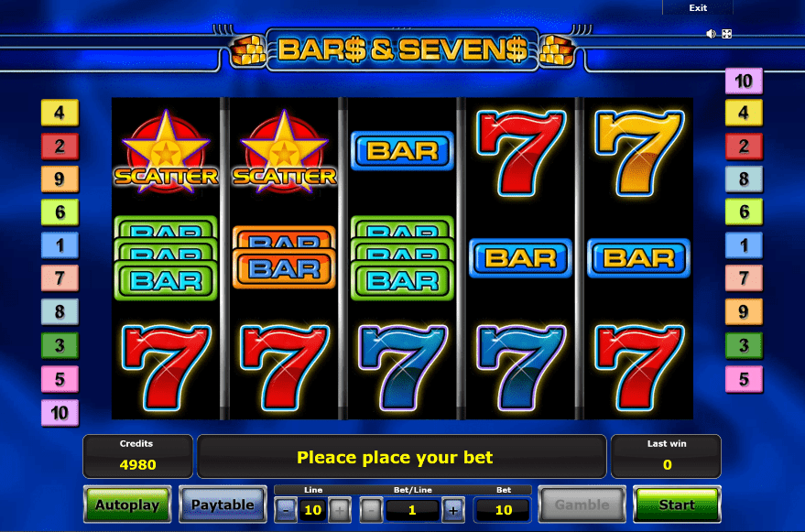Click the Scatter symbol on first reel
This screenshot has width=805, height=532.
(x=166, y=152)
